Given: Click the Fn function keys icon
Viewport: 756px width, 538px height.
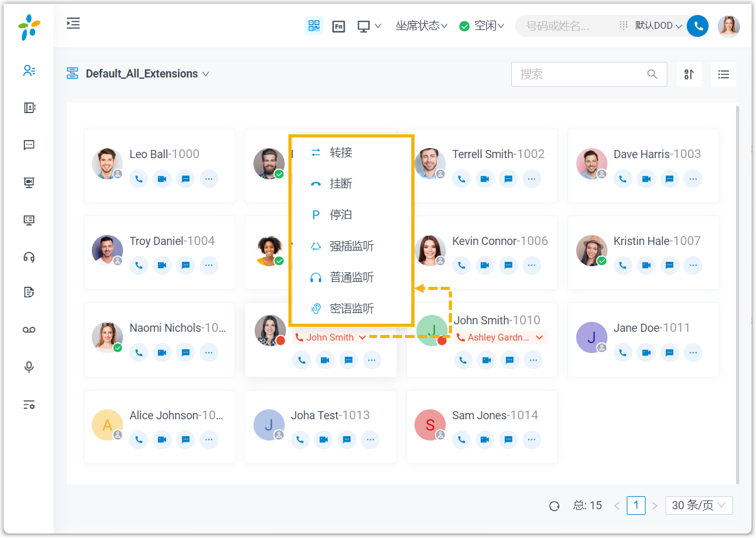Looking at the screenshot, I should (x=338, y=26).
